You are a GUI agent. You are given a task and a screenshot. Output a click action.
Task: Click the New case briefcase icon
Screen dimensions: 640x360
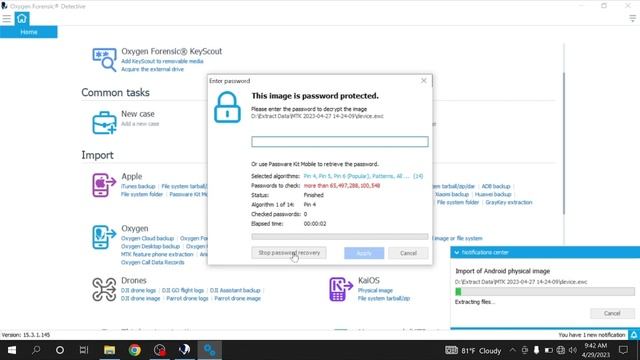104,122
